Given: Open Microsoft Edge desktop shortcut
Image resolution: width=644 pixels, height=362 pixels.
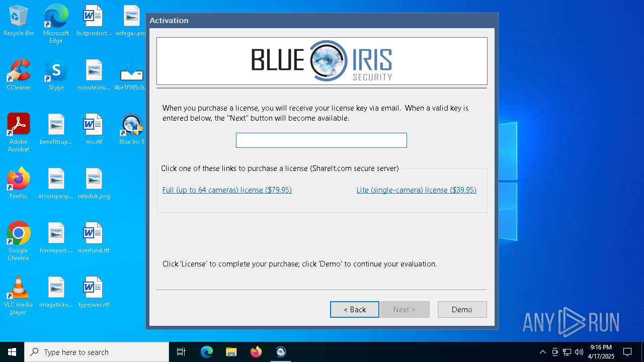Looking at the screenshot, I should click(x=56, y=24).
